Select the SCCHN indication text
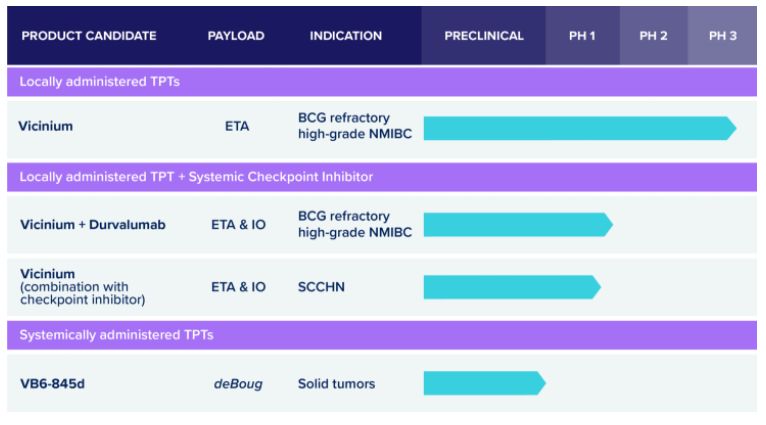This screenshot has width=766, height=425. pyautogui.click(x=321, y=287)
